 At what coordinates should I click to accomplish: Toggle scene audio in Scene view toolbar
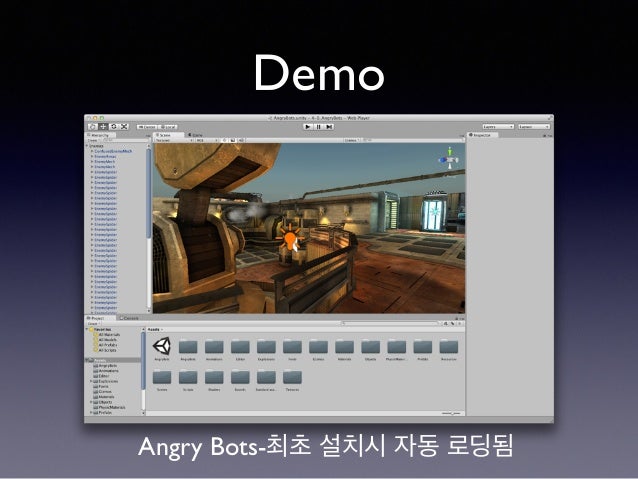coord(241,140)
